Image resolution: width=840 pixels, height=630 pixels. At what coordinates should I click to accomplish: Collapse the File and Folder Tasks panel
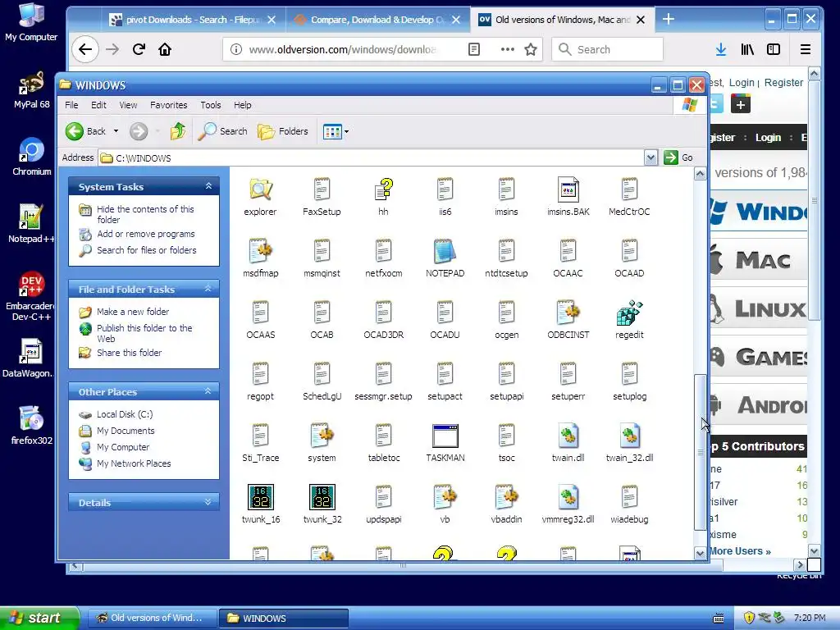coord(208,289)
